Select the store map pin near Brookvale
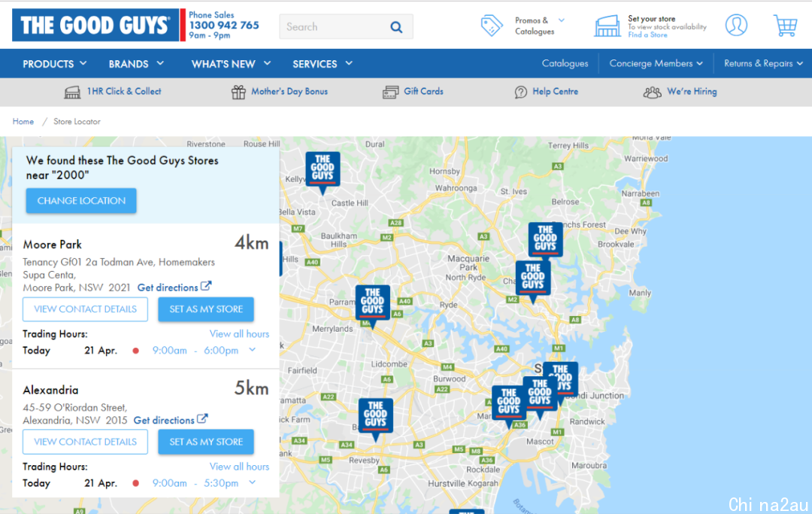This screenshot has height=514, width=812. point(545,239)
